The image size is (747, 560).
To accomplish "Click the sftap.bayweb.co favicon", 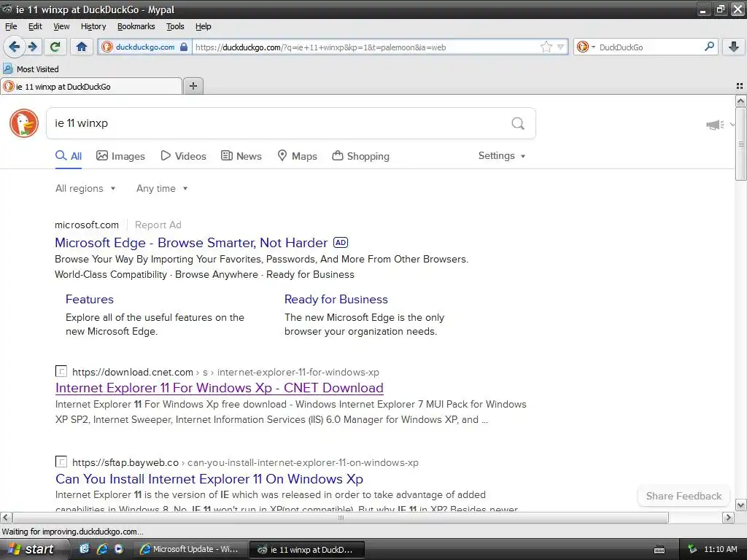I will tap(61, 462).
